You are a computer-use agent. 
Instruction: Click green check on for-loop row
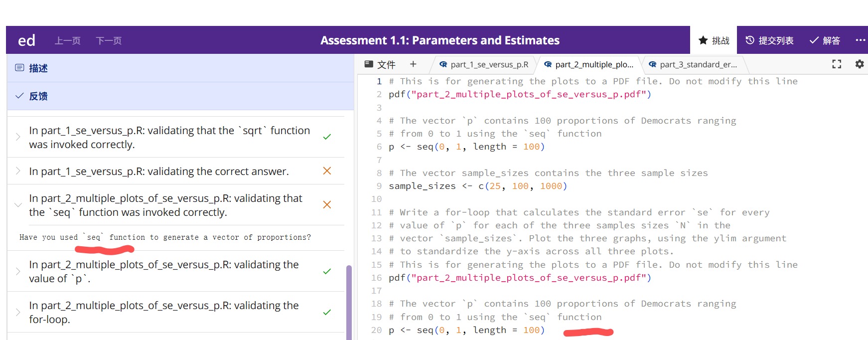coord(327,312)
